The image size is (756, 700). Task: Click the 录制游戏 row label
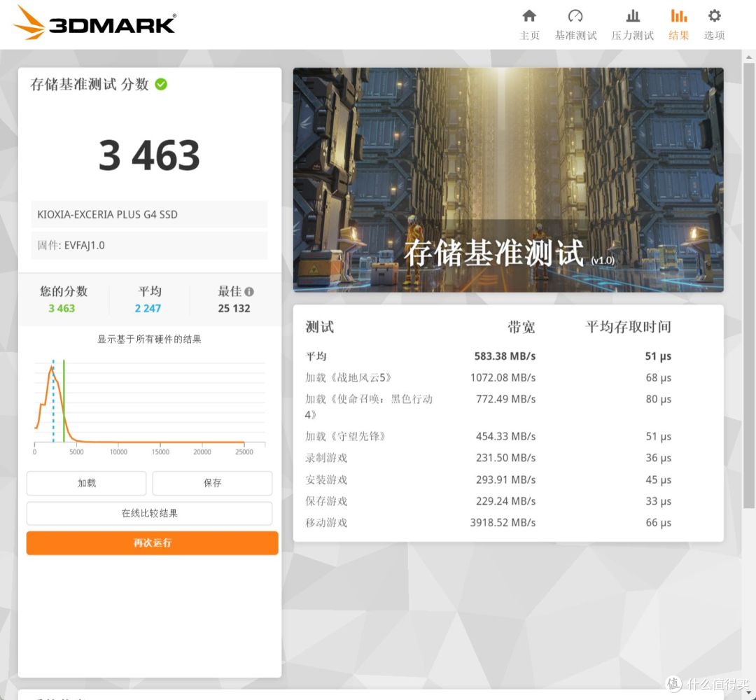[326, 458]
